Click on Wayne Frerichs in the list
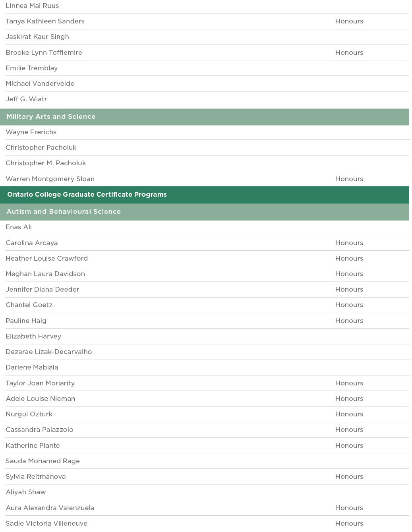412x532 pixels. pos(31,132)
